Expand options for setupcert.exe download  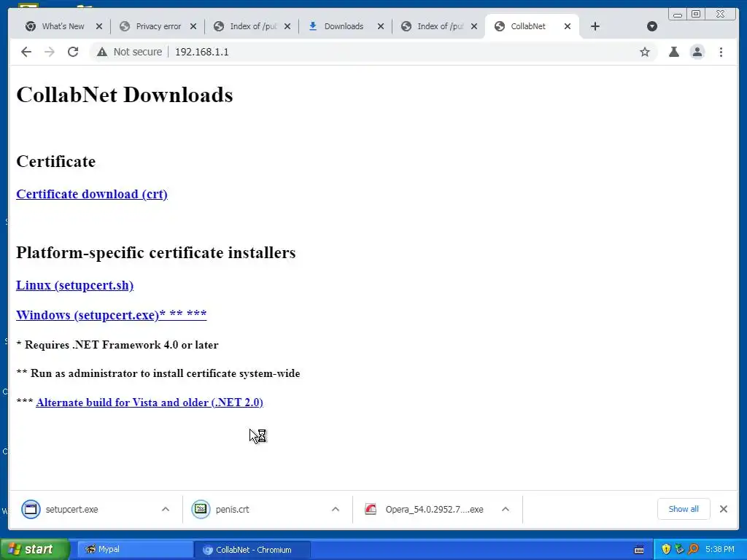click(x=166, y=509)
